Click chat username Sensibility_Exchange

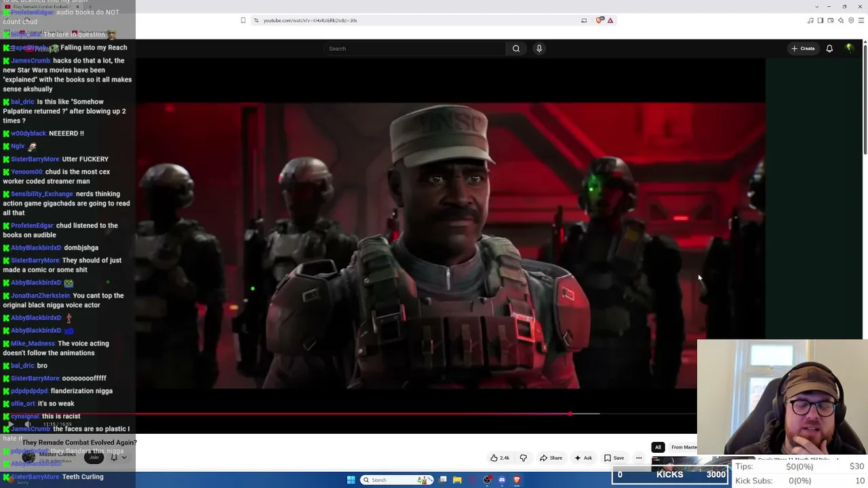(x=42, y=194)
